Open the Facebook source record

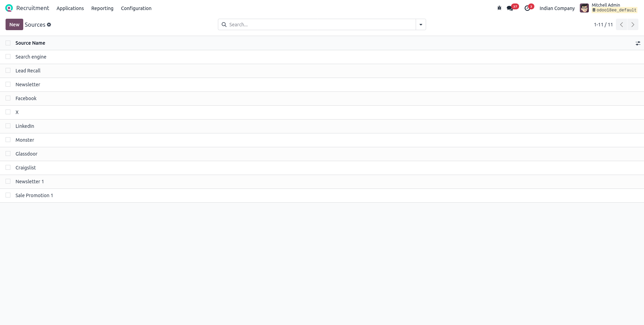(x=26, y=98)
